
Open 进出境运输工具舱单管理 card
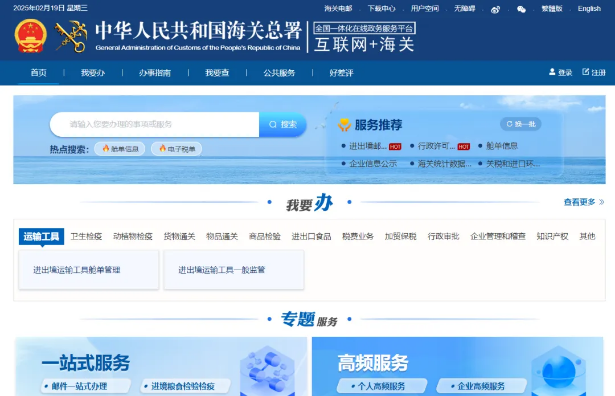pyautogui.click(x=89, y=270)
